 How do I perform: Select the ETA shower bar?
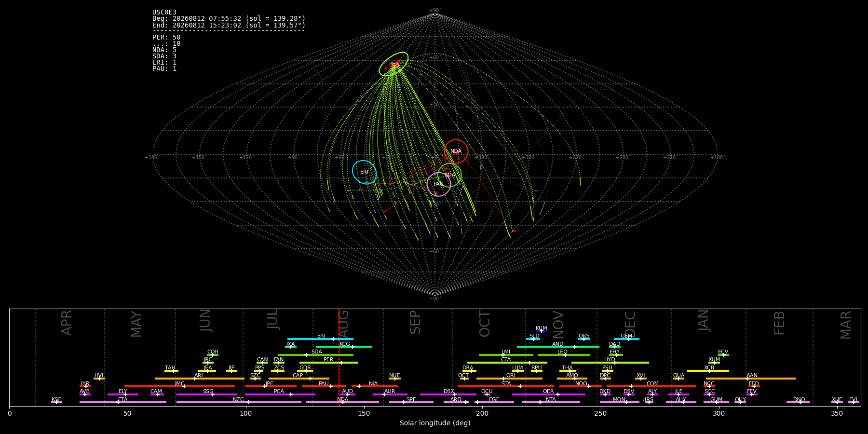point(123,402)
